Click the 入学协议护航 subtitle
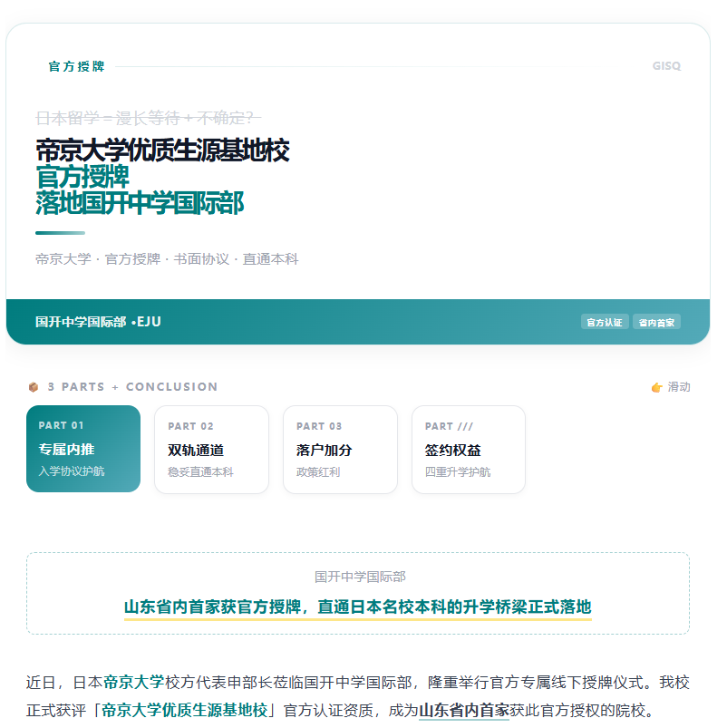Screen dimensions: 727x728 tap(72, 471)
